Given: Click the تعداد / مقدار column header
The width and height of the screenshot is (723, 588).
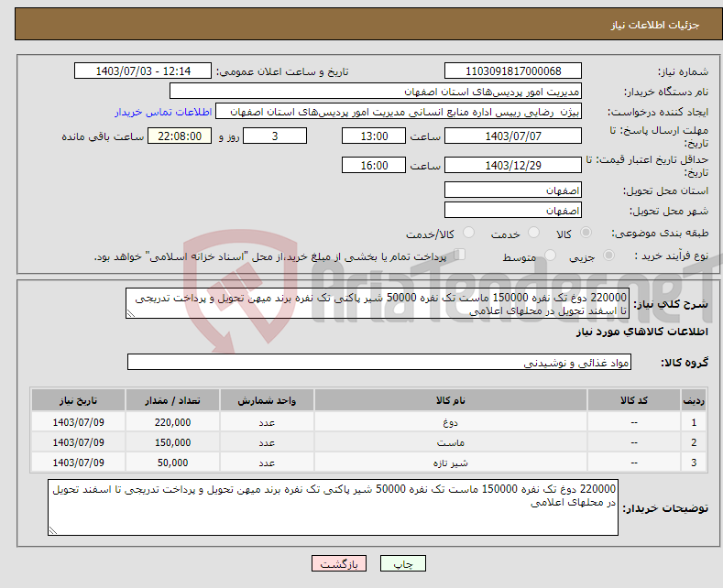Looking at the screenshot, I should [172, 400].
